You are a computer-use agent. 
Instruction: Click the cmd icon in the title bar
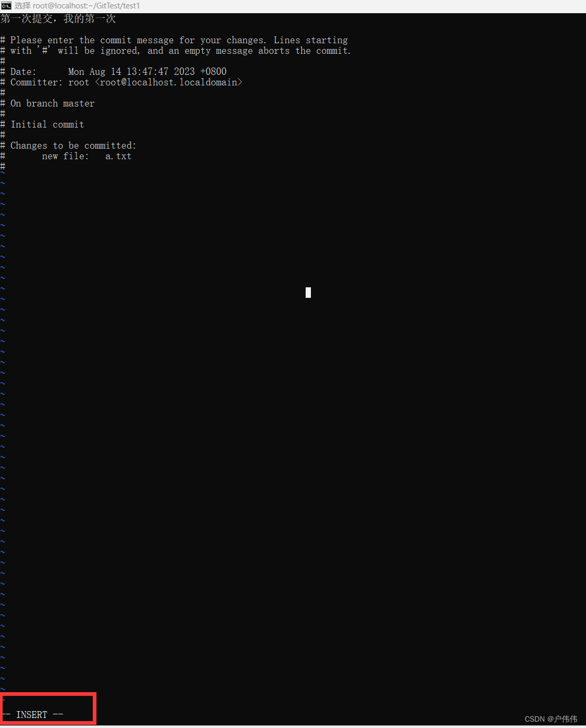(x=6, y=6)
